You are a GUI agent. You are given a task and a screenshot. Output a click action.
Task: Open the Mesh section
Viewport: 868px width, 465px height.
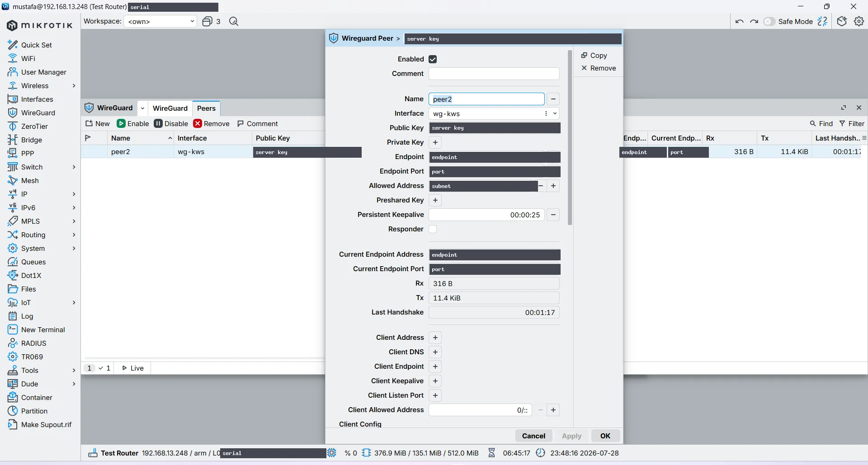pos(23,180)
